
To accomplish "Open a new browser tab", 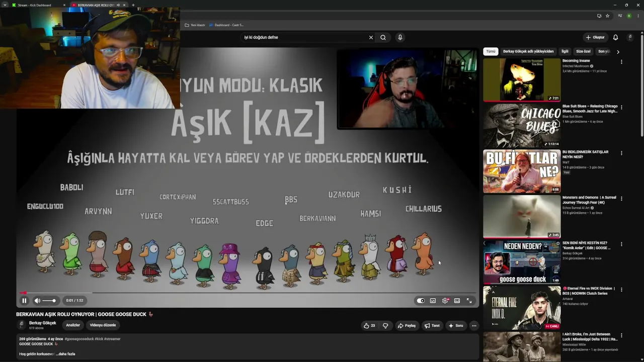I will click(133, 5).
